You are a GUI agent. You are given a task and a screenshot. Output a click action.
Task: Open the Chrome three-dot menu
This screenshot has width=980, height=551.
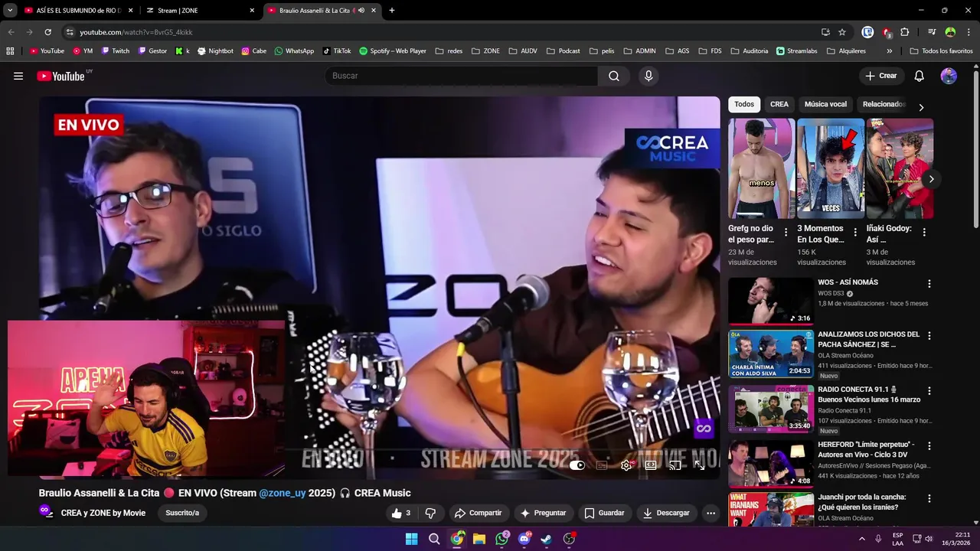tap(969, 32)
